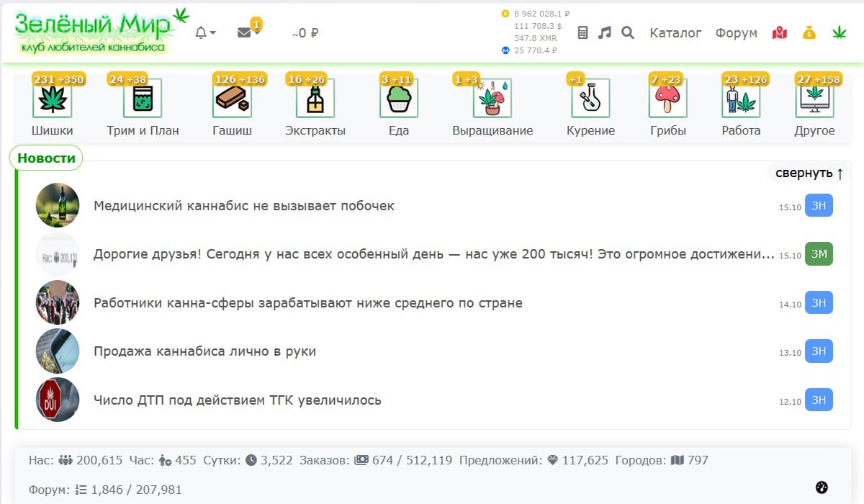Click the green leaf icon in header
This screenshot has height=504, width=864.
839,33
